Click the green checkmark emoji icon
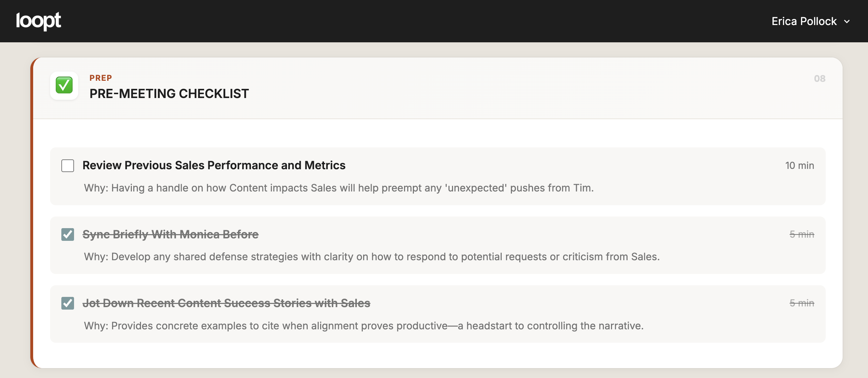The image size is (868, 378). (64, 85)
